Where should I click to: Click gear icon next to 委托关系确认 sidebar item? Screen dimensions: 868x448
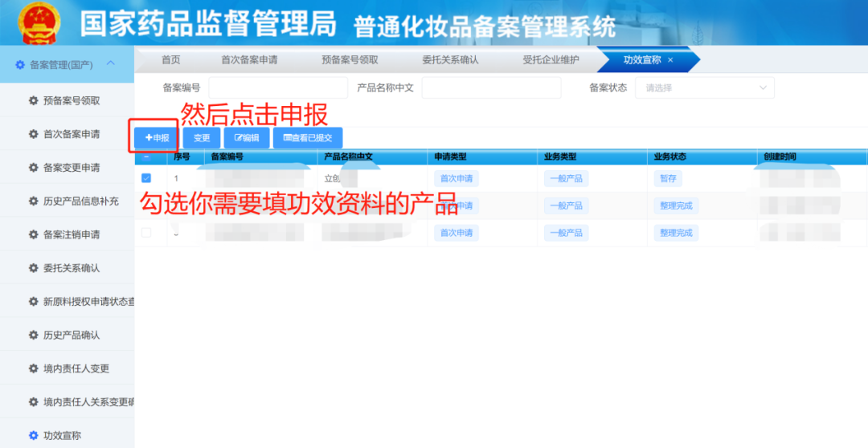[33, 267]
